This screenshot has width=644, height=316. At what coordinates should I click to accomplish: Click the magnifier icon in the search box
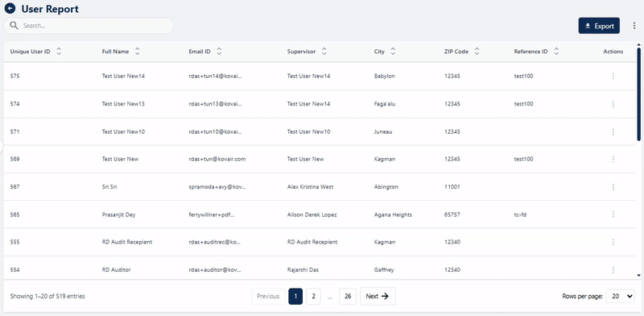pos(14,26)
